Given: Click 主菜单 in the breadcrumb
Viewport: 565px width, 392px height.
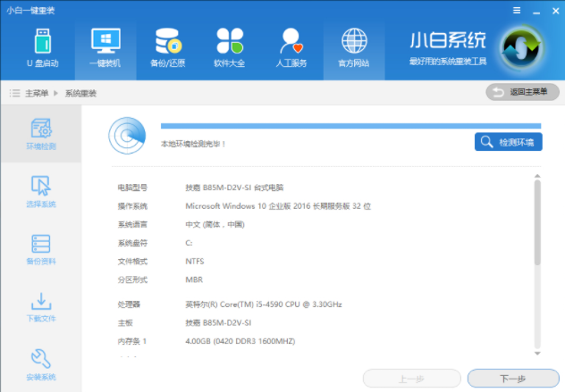Looking at the screenshot, I should tap(37, 93).
